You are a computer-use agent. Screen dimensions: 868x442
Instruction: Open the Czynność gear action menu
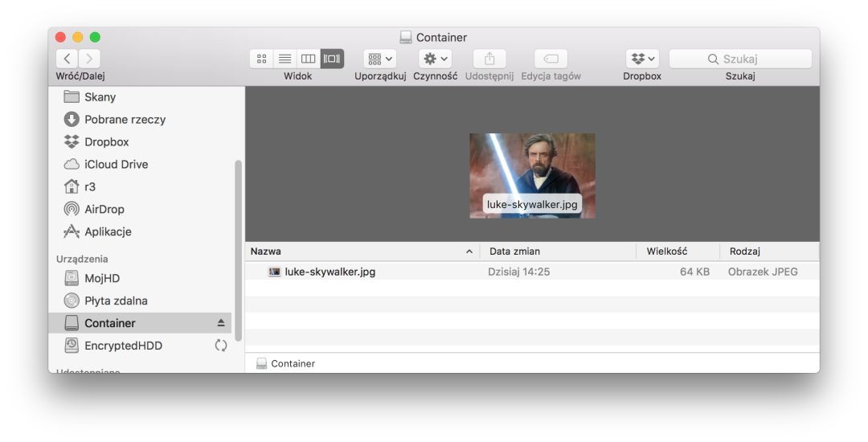pos(435,59)
